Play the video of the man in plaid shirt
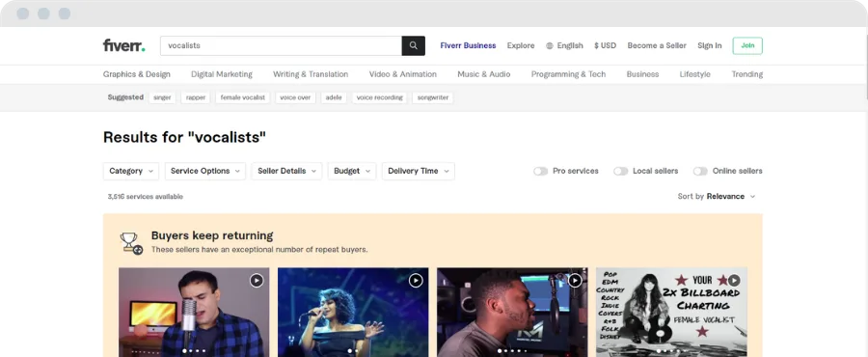The width and height of the screenshot is (868, 357). click(x=257, y=281)
